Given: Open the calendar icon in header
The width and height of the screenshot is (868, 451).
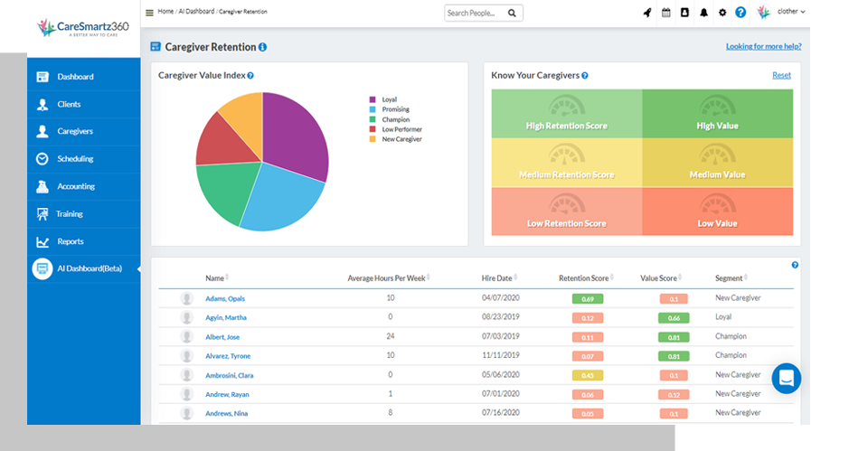Looking at the screenshot, I should (666, 13).
